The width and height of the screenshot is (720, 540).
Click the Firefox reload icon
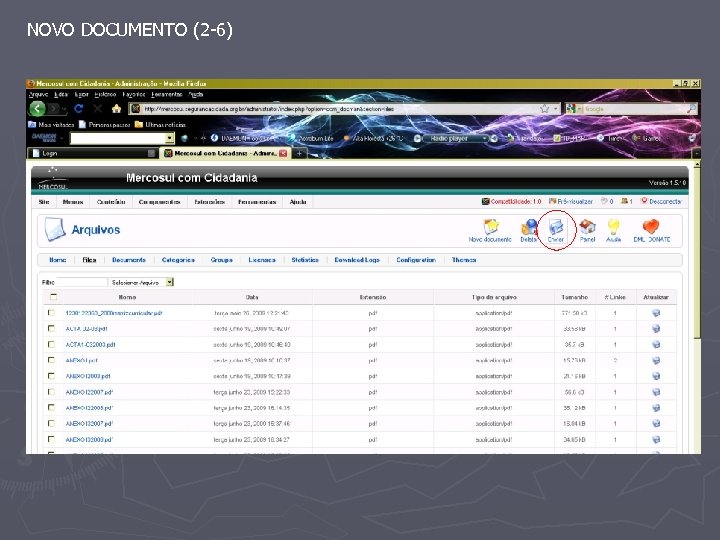[79, 109]
